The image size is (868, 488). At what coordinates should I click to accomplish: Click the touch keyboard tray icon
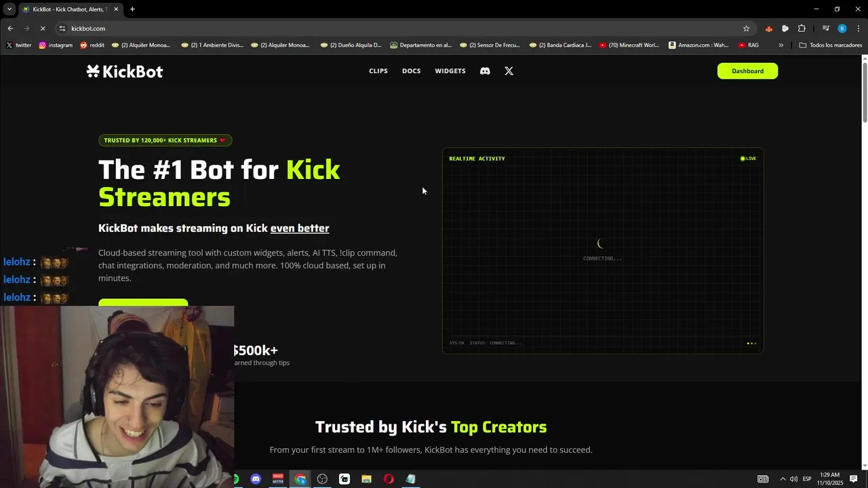763,479
